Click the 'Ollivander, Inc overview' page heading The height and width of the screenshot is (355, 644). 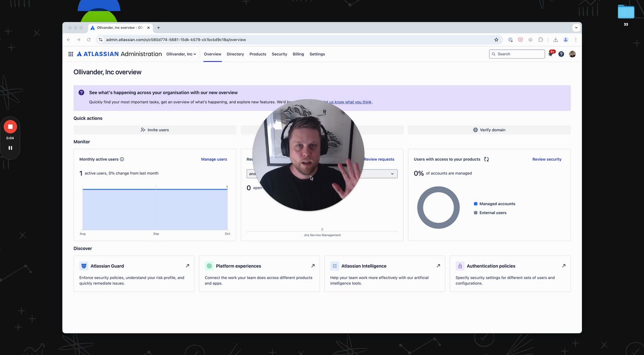tap(108, 72)
